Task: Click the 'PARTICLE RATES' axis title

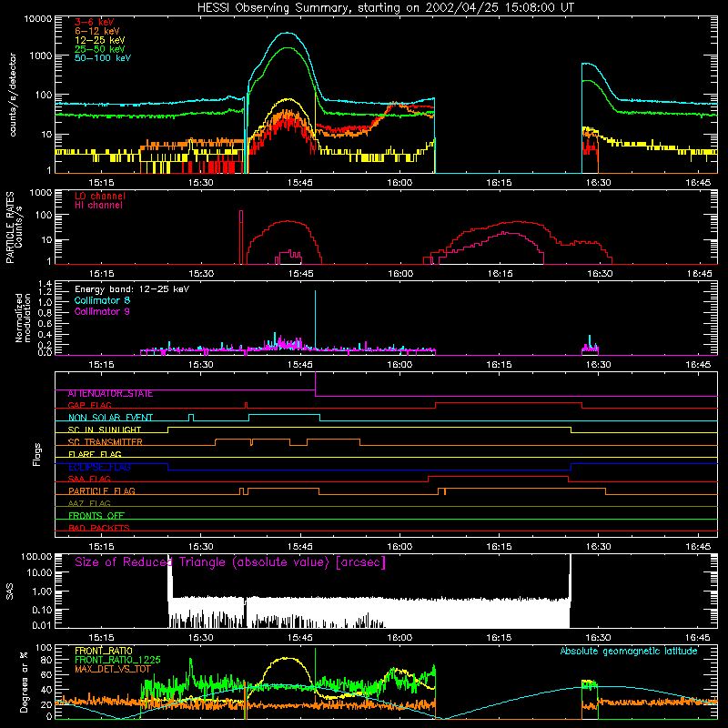Action: [x=10, y=227]
